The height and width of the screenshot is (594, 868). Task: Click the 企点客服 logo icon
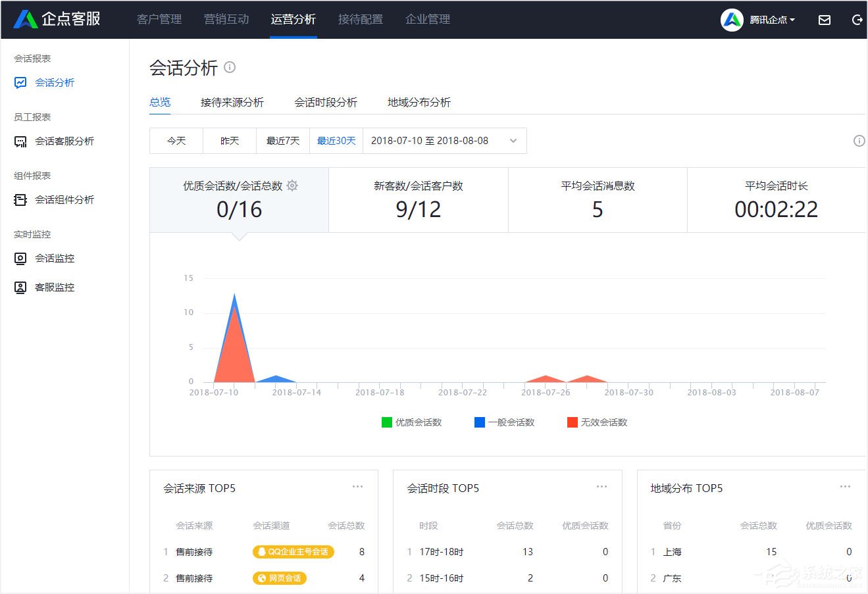25,19
